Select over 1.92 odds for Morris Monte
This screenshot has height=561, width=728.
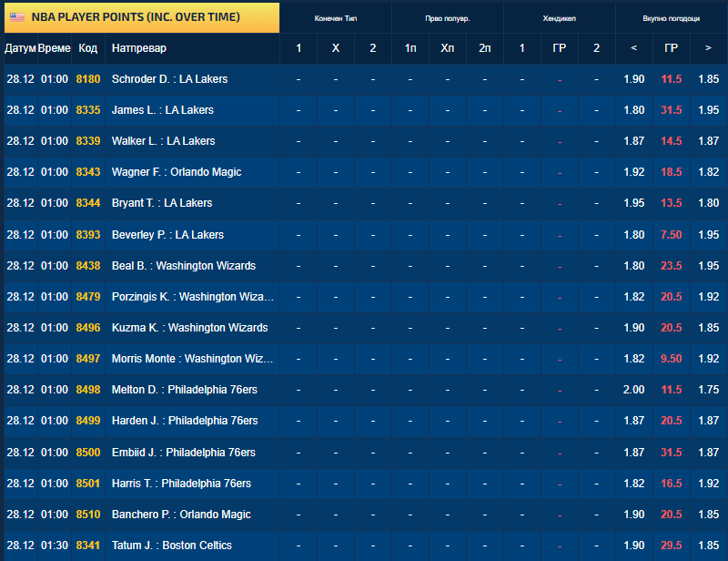point(709,359)
